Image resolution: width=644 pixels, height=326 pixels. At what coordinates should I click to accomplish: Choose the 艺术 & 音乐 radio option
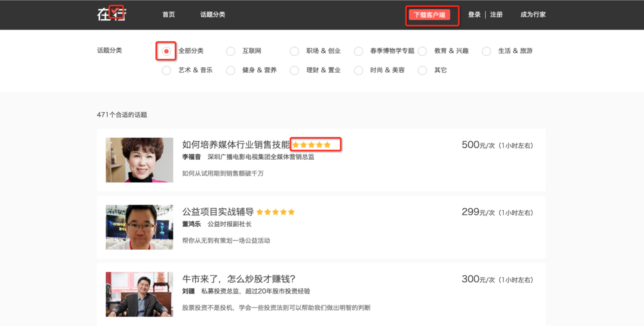(x=166, y=70)
